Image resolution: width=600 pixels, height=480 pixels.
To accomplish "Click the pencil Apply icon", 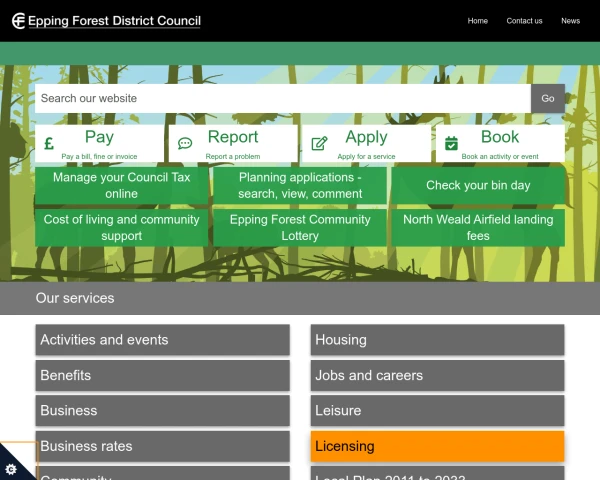I will (319, 144).
